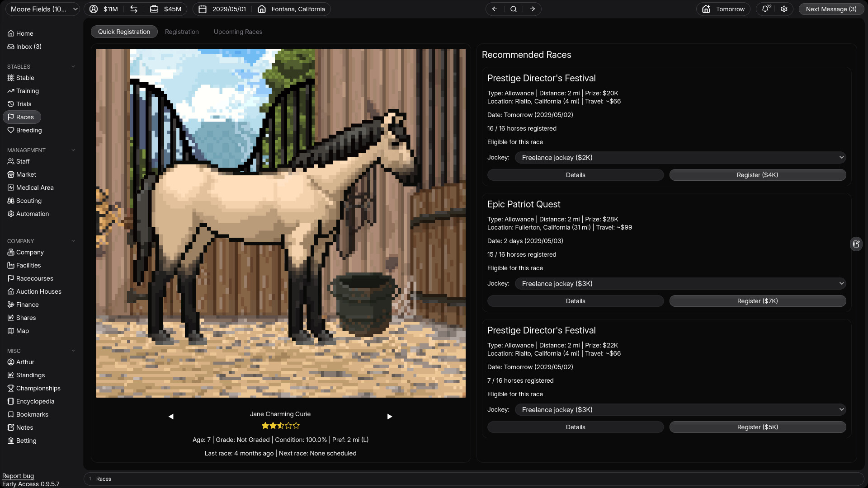Open the Shares page

click(x=22, y=318)
